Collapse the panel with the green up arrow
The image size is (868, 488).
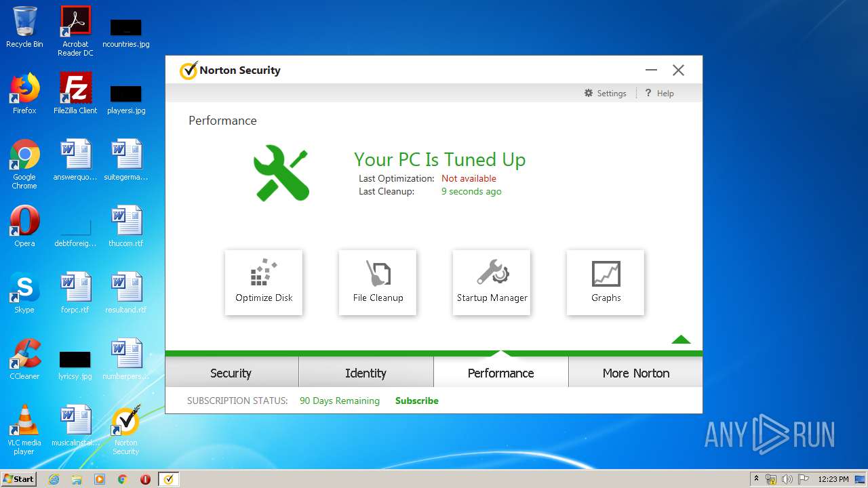point(681,340)
